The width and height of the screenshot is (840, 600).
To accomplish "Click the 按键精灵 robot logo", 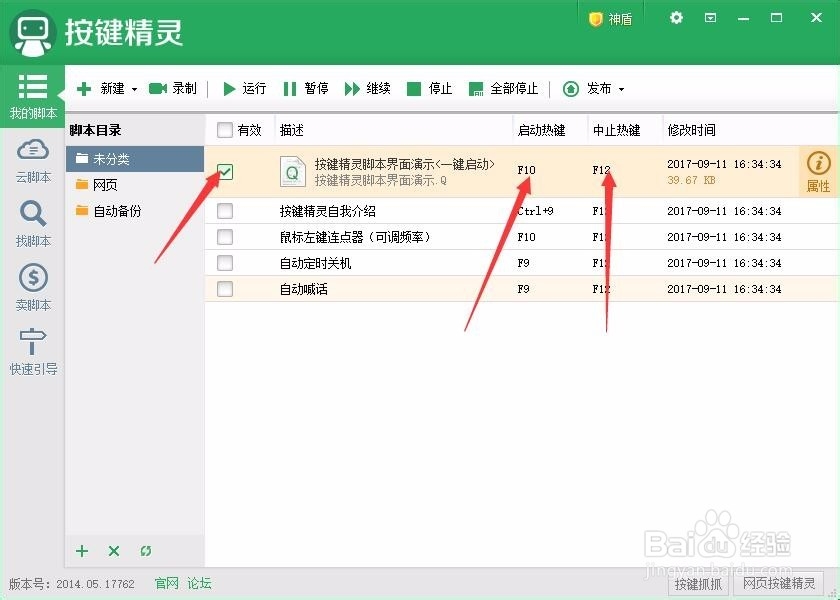I will click(x=33, y=33).
